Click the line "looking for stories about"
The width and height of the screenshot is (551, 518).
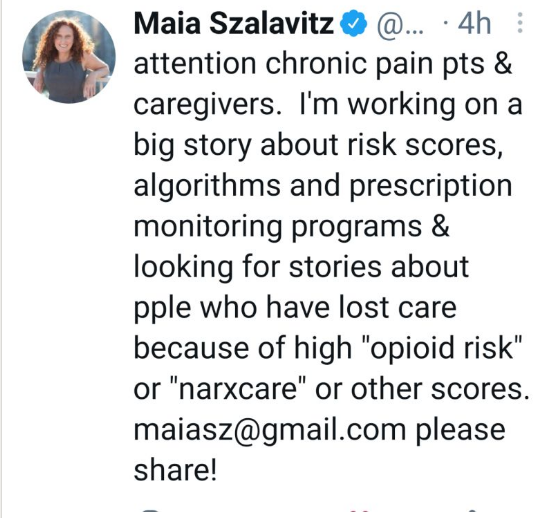click(x=301, y=268)
